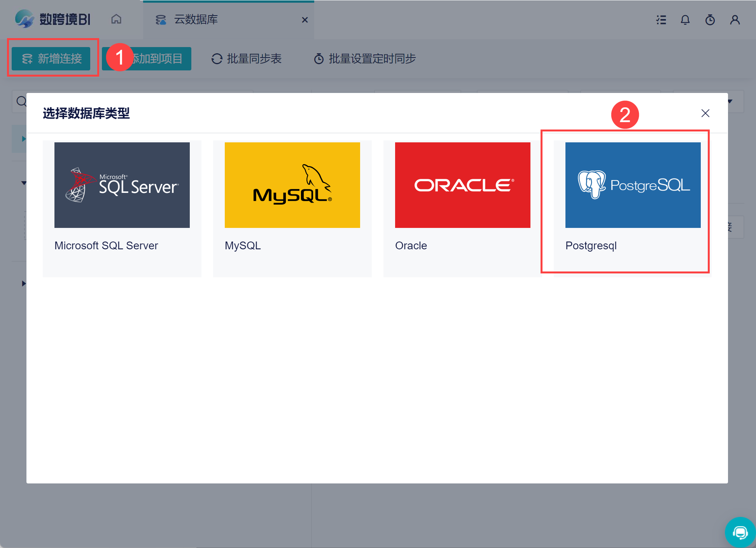Close the 云数据库 tab
The height and width of the screenshot is (548, 756).
click(x=305, y=20)
